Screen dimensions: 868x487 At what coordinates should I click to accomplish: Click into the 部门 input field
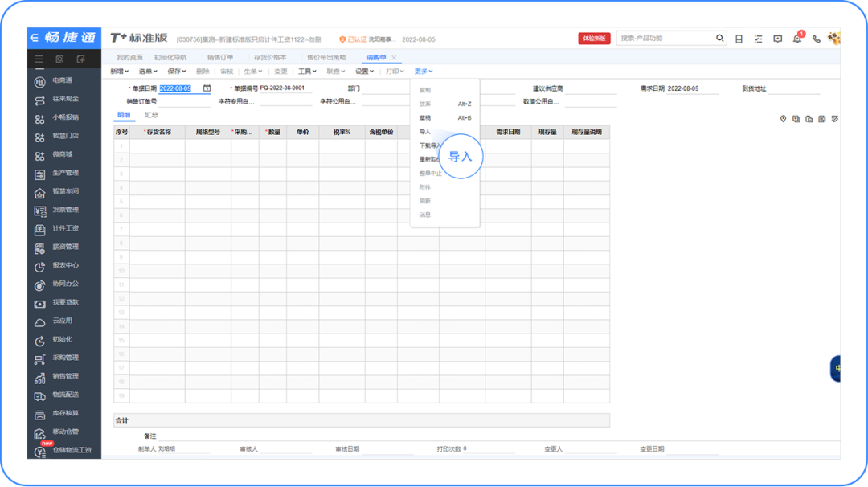[x=387, y=88]
